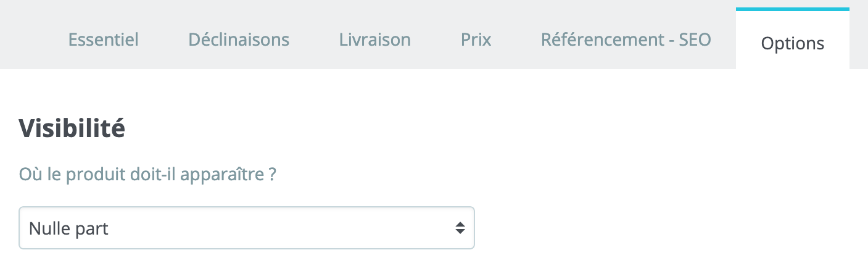This screenshot has width=868, height=263.
Task: Click the up-down arrows of visibility select
Action: coord(460,228)
